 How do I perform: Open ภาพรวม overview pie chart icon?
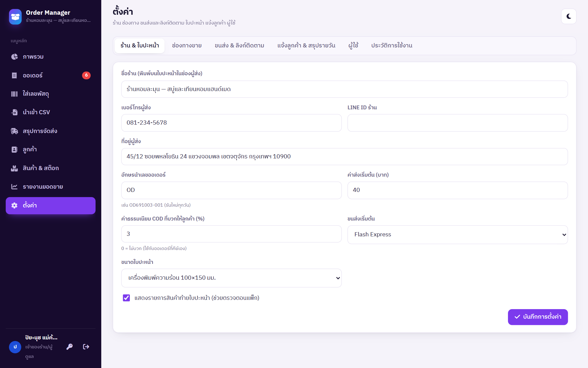coord(14,57)
